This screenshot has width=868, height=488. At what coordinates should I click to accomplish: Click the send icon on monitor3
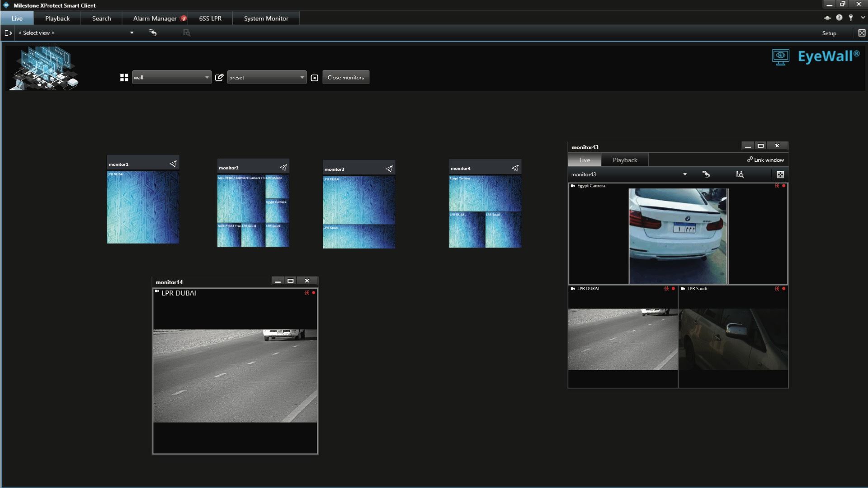(389, 169)
